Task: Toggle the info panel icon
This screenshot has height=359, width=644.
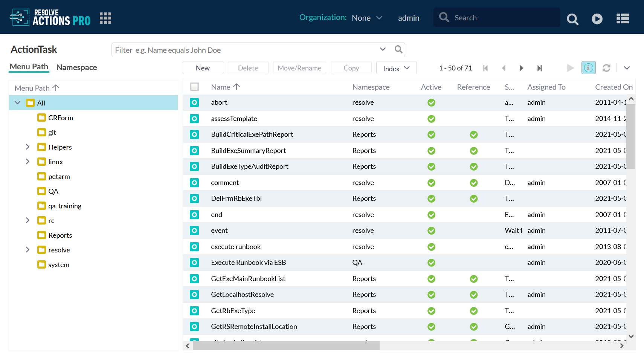Action: point(588,68)
